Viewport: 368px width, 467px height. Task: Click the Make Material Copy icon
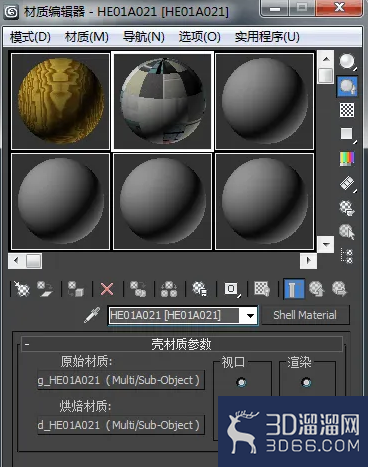tap(138, 289)
